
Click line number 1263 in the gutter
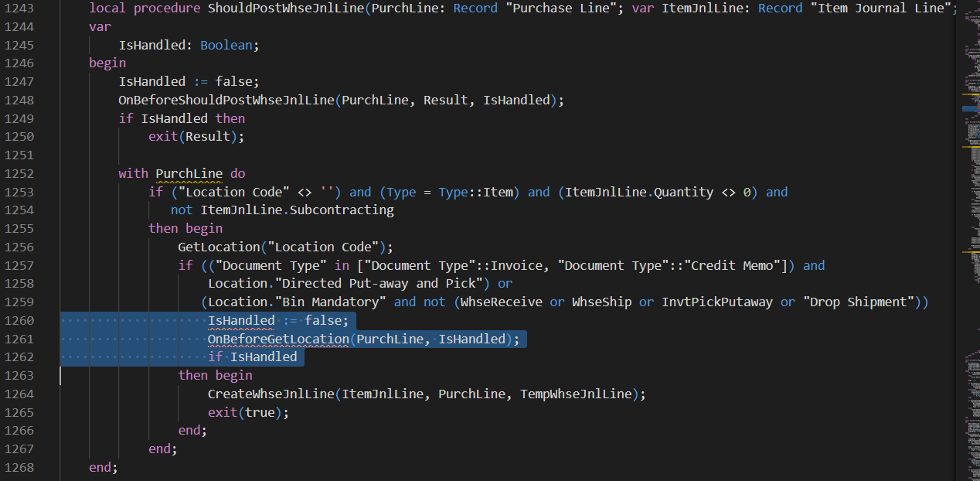click(x=19, y=376)
